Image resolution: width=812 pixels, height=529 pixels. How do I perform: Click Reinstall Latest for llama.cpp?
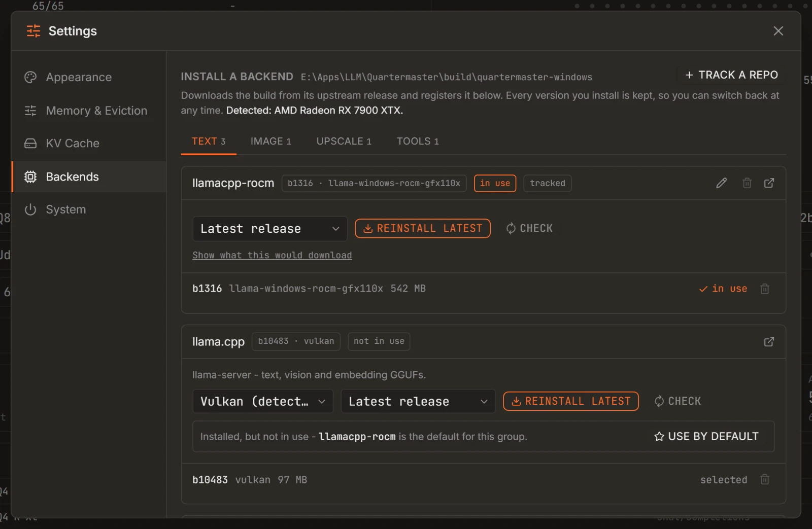coord(571,401)
